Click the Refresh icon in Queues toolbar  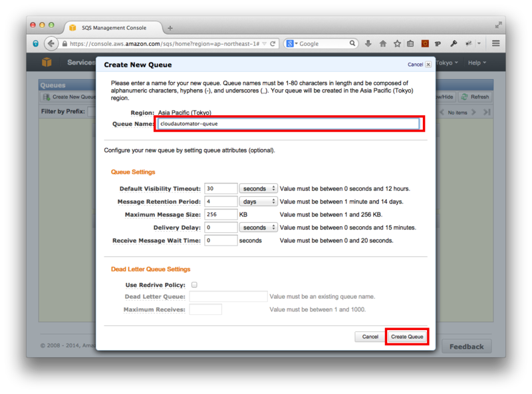(464, 97)
